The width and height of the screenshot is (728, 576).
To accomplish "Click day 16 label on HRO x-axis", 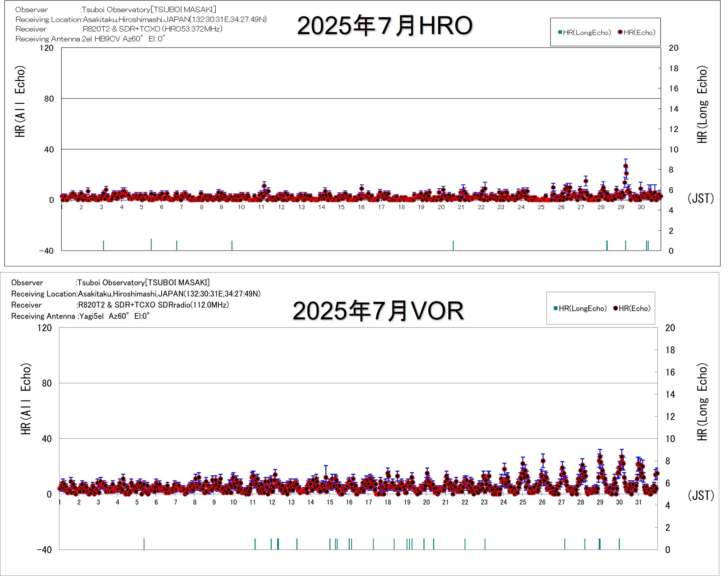I will [361, 207].
